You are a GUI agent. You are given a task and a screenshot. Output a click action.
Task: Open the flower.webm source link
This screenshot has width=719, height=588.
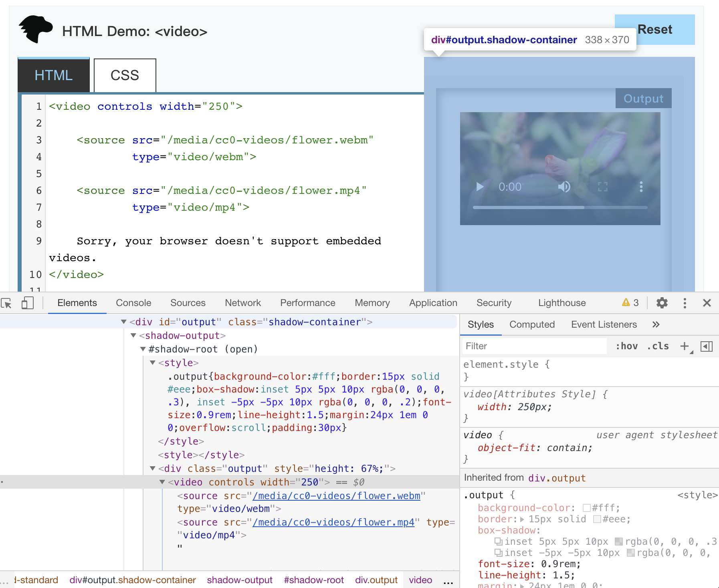[x=336, y=496]
